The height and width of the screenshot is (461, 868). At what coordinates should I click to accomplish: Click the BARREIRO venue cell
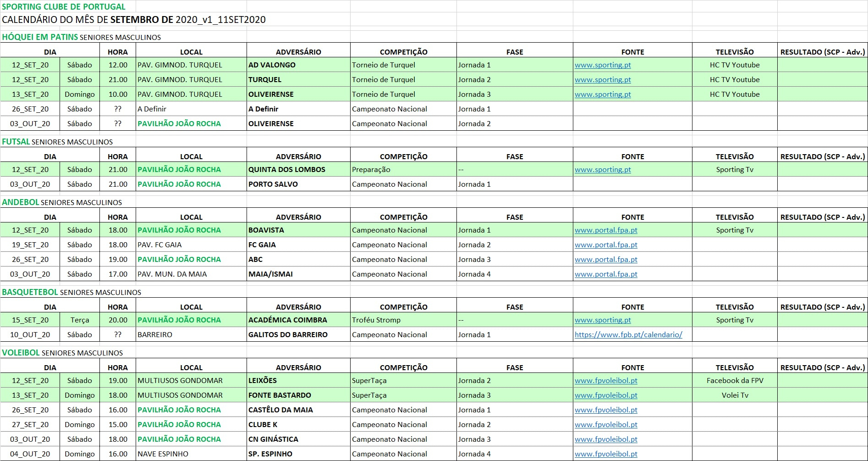coord(191,335)
